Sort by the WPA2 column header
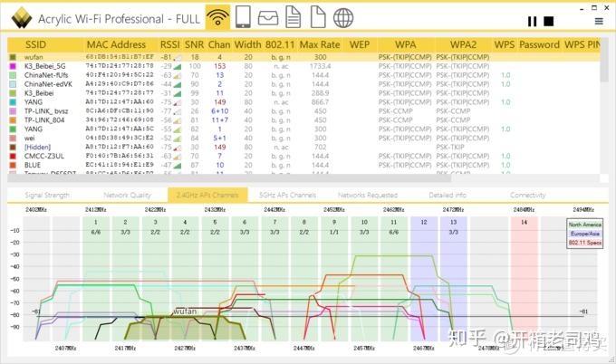This screenshot has height=364, width=616. 463,44
